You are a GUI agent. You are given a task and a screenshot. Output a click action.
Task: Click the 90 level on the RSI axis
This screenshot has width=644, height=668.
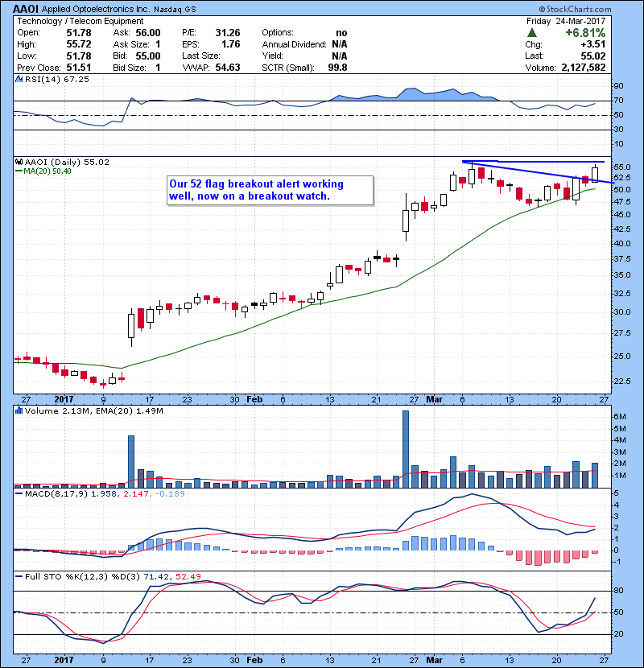pos(618,86)
